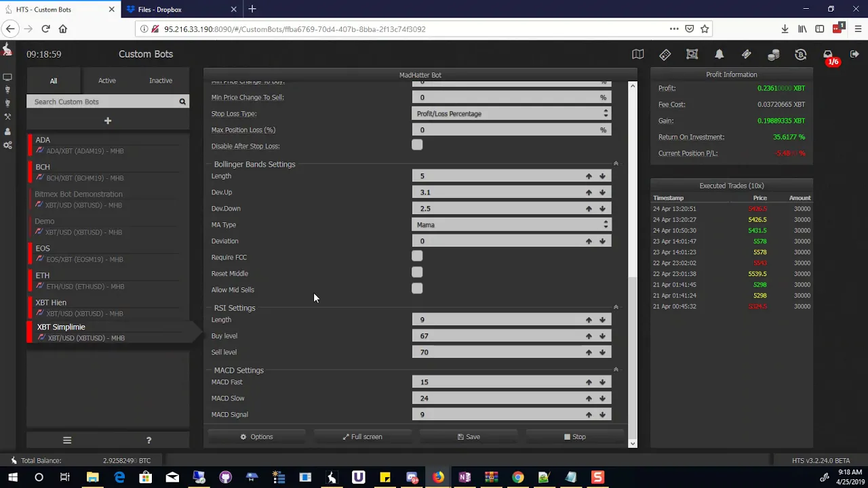This screenshot has width=868, height=488.
Task: Switch to Active bots tab
Action: coord(107,81)
